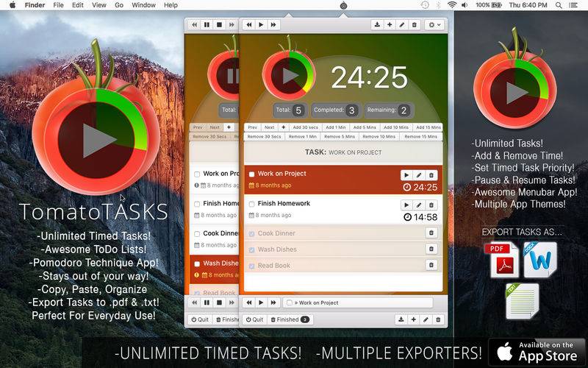Check the Wash Dishes checkbox in back window

[197, 264]
